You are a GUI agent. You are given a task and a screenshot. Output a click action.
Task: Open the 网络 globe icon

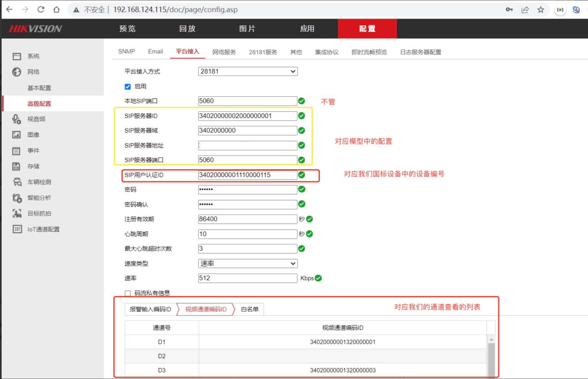click(17, 72)
